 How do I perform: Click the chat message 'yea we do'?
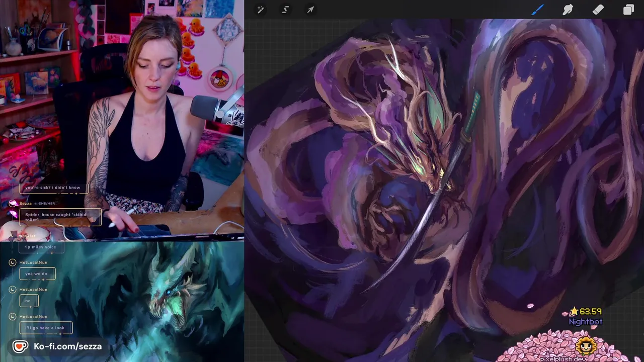37,274
